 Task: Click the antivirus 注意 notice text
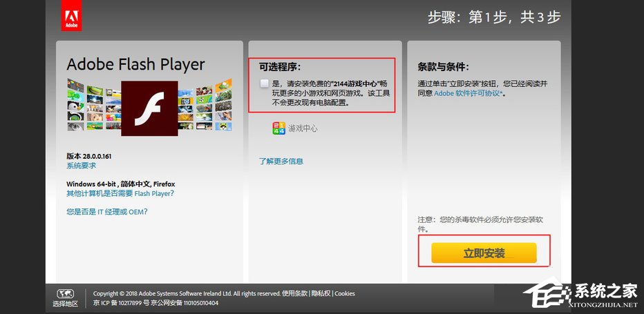point(480,224)
